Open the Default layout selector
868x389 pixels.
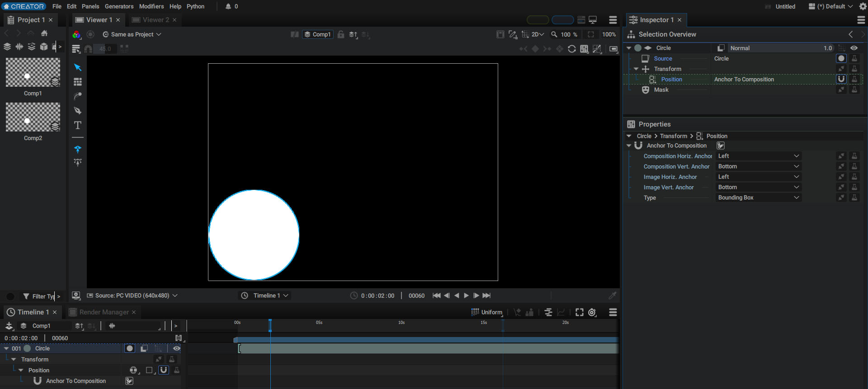tap(830, 6)
